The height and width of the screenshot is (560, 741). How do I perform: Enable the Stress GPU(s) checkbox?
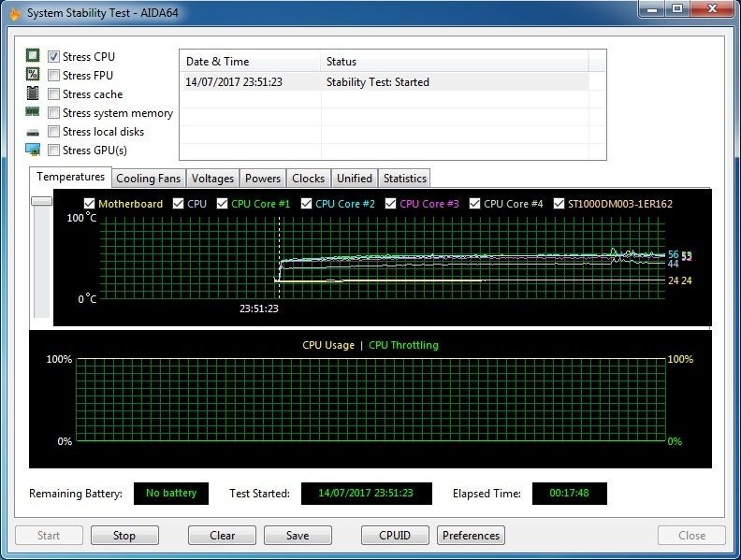[54, 151]
